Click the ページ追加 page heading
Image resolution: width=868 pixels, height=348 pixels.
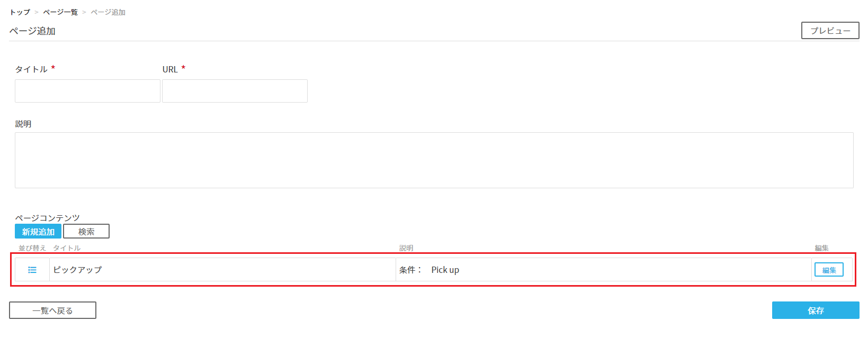(x=32, y=31)
